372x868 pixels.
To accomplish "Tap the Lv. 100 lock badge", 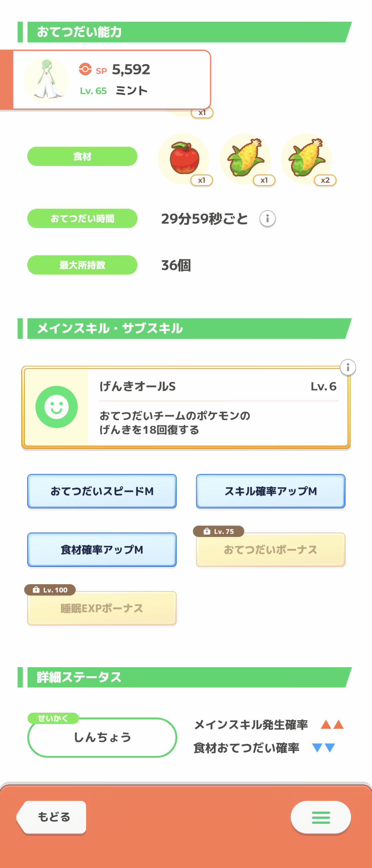I will coord(50,590).
